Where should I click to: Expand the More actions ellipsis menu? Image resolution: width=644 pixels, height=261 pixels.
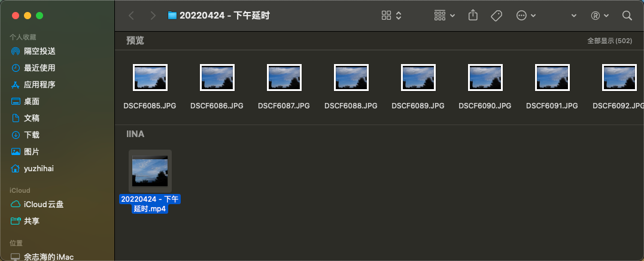coord(525,16)
